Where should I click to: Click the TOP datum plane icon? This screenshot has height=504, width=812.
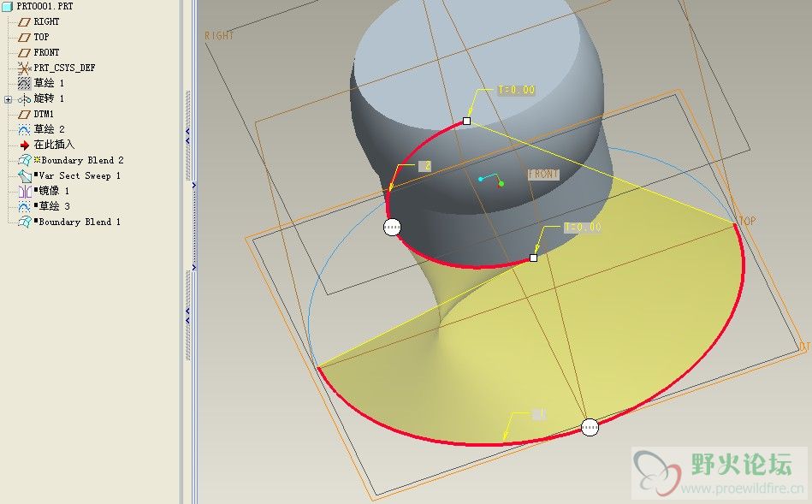pyautogui.click(x=24, y=38)
